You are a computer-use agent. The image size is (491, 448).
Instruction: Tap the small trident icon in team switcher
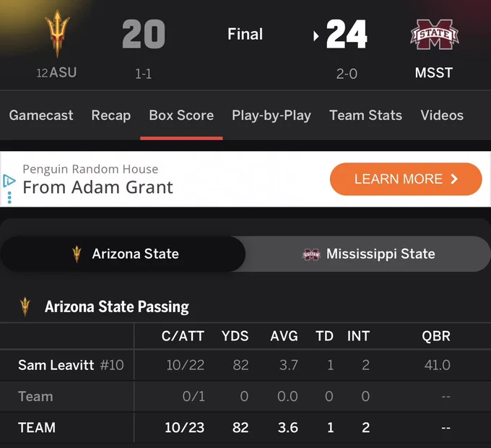[77, 254]
